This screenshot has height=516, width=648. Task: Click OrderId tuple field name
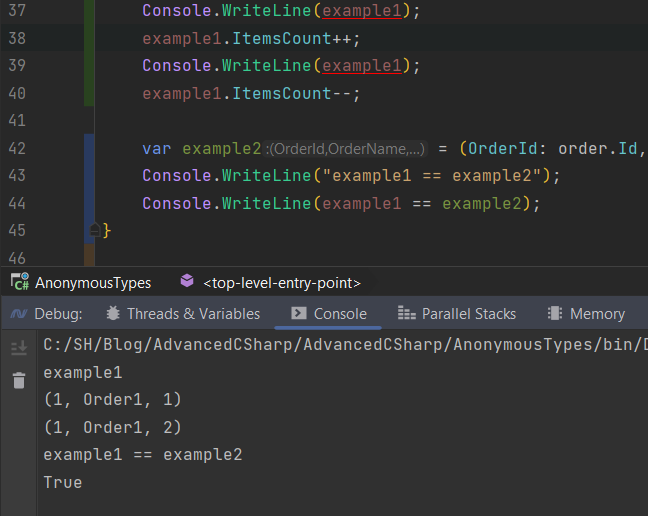[503, 149]
